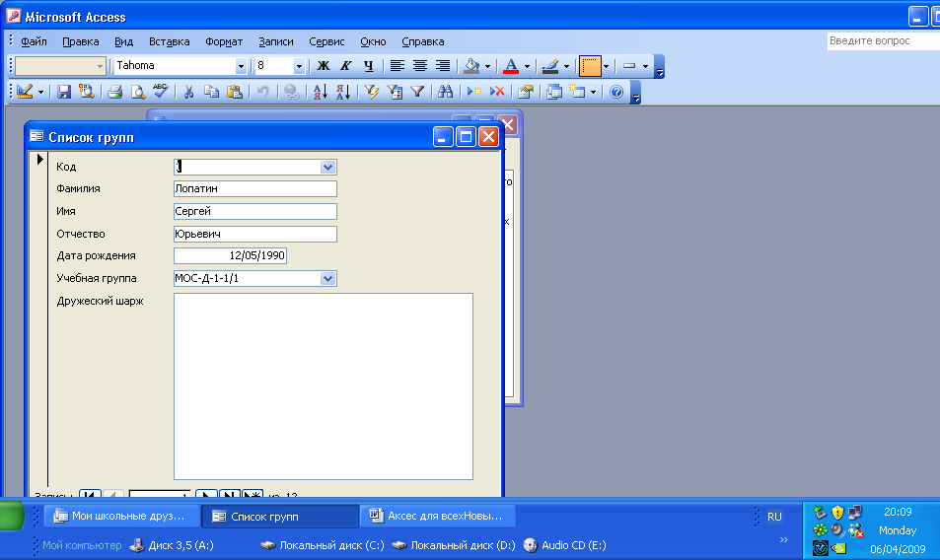
Task: Click Filter by Selection lightning funnel icon
Action: pos(372,92)
